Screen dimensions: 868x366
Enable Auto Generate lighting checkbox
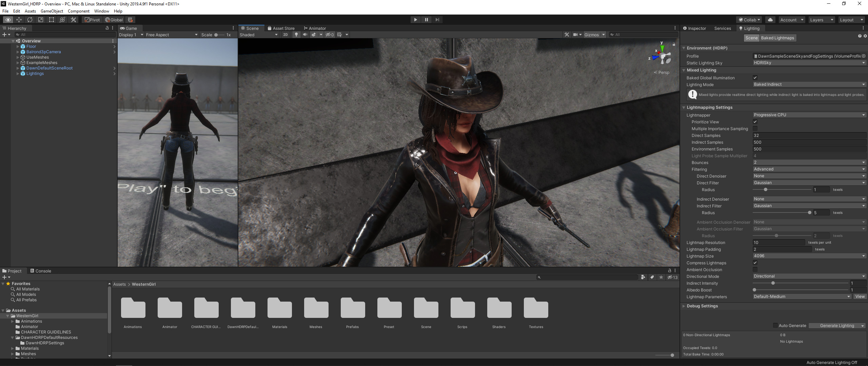click(775, 325)
